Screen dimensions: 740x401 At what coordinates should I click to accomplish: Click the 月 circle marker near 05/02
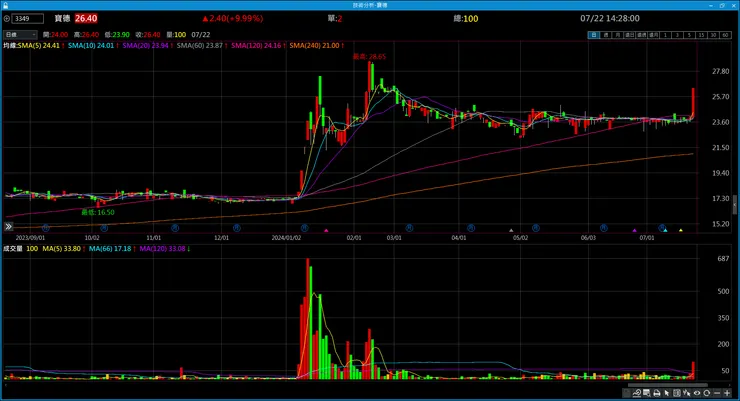point(536,228)
